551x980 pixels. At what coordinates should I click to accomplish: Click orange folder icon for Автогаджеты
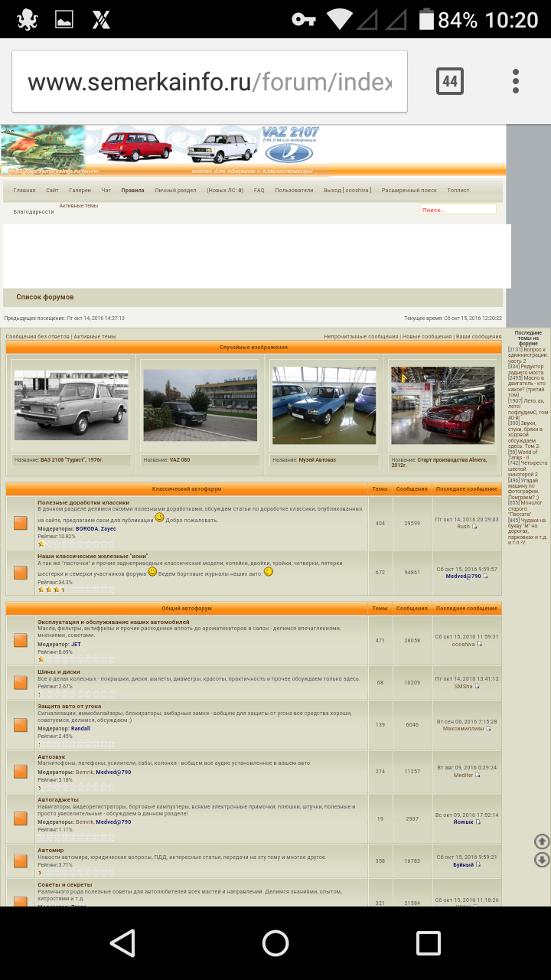click(21, 818)
